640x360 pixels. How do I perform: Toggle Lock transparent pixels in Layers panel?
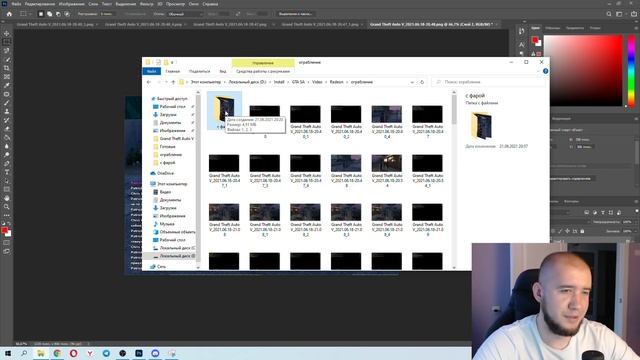click(553, 231)
